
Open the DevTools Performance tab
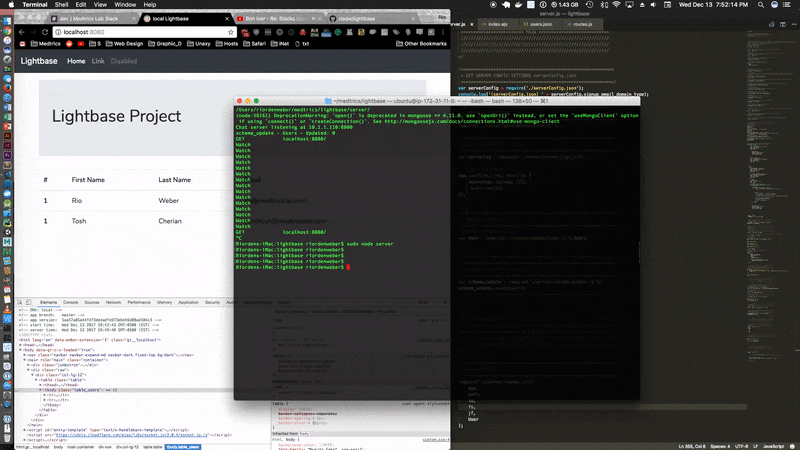click(139, 303)
